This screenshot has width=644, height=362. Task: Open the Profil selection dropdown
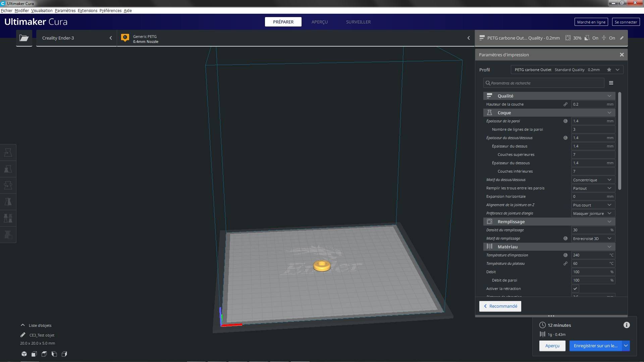click(567, 70)
